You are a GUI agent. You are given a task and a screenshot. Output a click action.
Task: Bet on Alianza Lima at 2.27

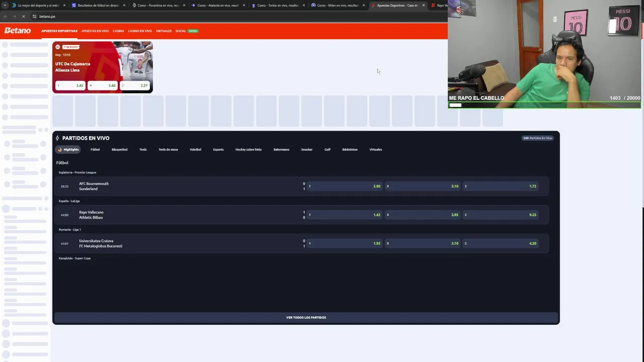click(x=134, y=85)
